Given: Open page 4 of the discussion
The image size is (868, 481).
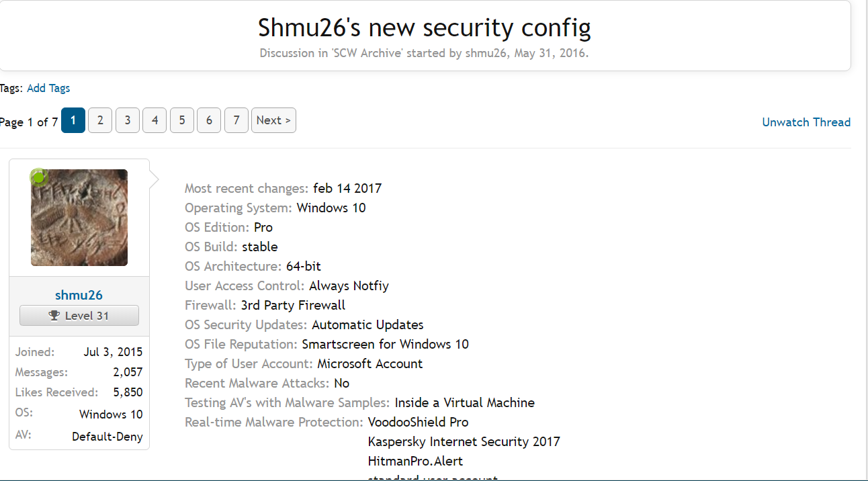Looking at the screenshot, I should (x=155, y=121).
